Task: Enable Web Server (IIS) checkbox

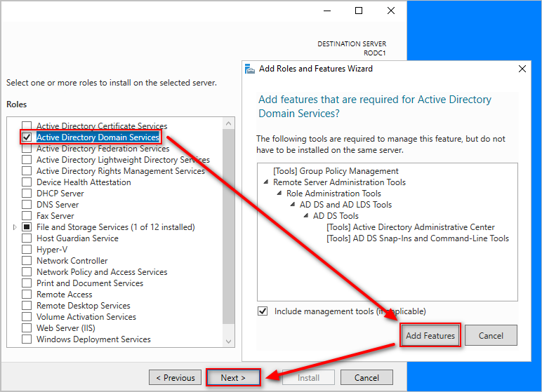Action: pos(27,328)
